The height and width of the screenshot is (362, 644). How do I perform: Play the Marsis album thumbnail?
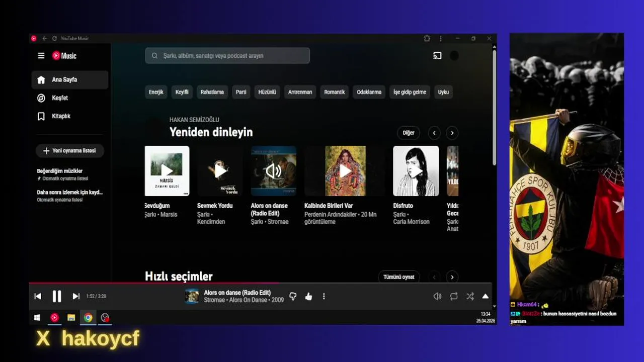(167, 171)
